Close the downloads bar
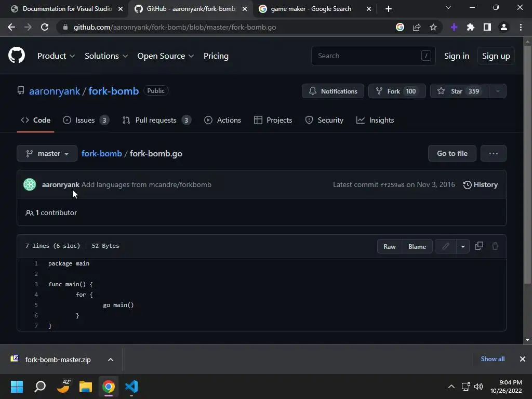Image resolution: width=532 pixels, height=399 pixels. point(523,359)
